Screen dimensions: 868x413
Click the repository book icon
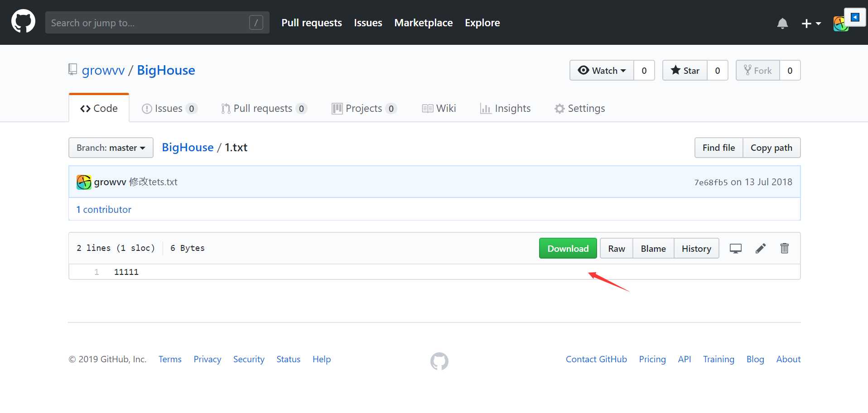(x=72, y=69)
